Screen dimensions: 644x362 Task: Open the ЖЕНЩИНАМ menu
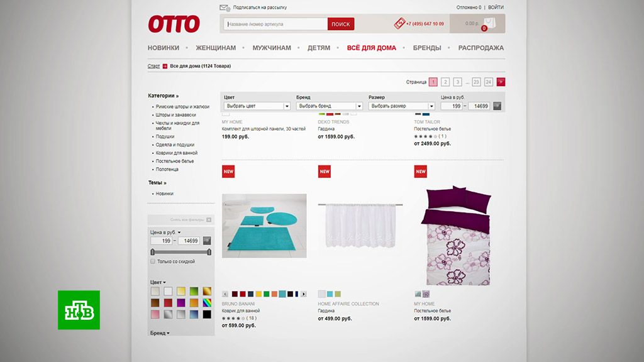(216, 48)
